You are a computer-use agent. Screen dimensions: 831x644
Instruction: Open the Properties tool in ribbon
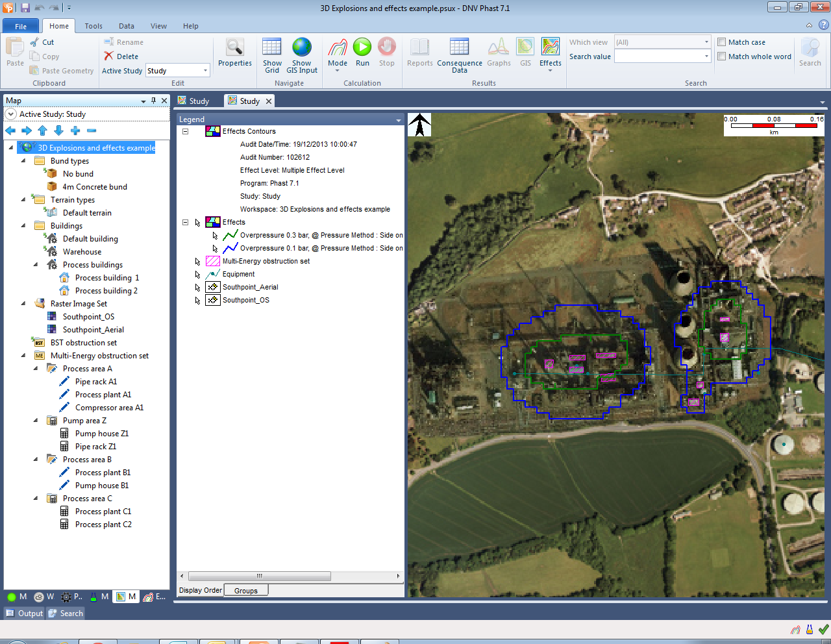[x=234, y=53]
